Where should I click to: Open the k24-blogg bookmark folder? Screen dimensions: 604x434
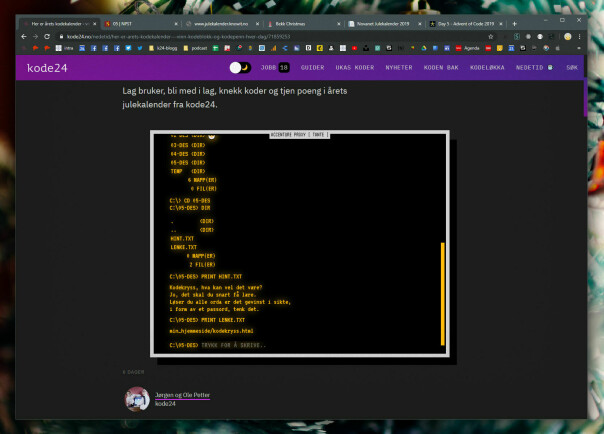pos(163,48)
